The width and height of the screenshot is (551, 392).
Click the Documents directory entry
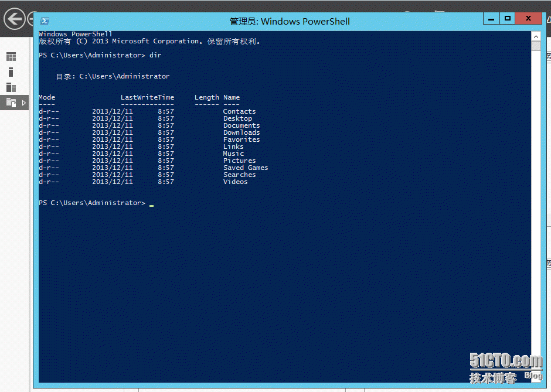(x=242, y=125)
